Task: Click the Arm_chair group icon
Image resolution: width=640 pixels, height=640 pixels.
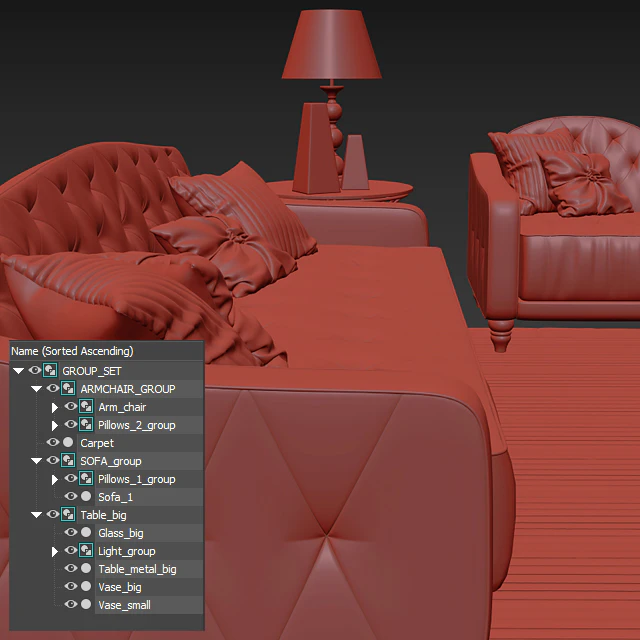Action: [x=86, y=407]
